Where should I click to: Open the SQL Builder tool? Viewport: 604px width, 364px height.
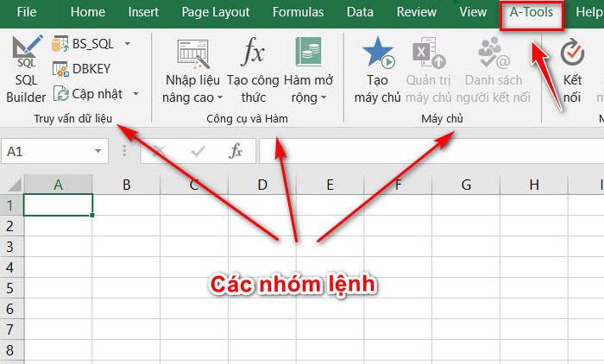coord(26,69)
